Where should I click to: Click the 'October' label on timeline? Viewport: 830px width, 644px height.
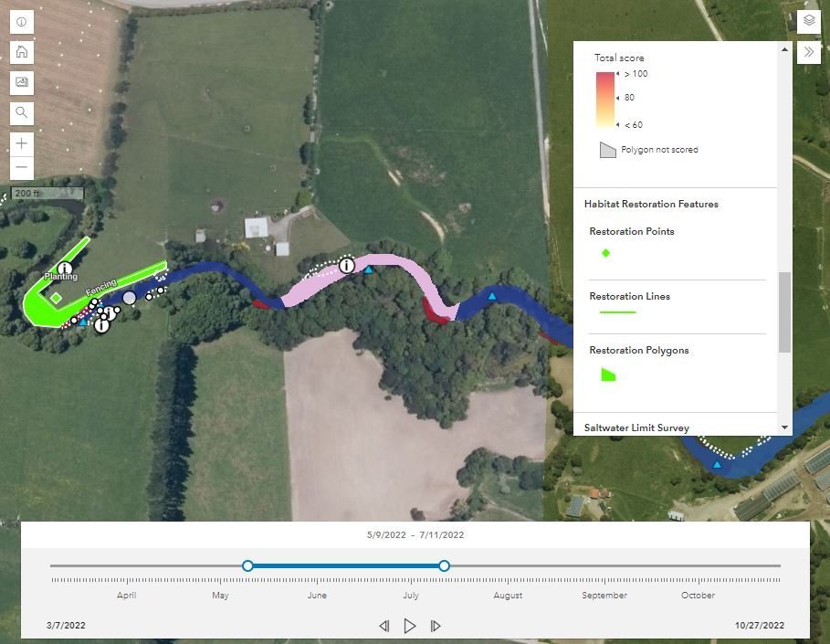click(x=698, y=596)
